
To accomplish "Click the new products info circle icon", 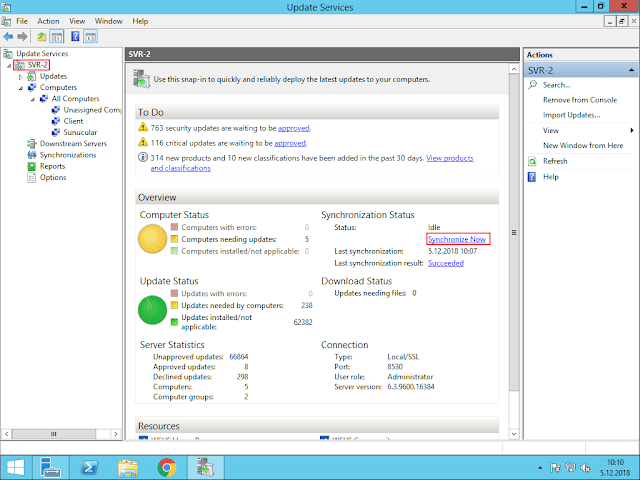I will 143,157.
